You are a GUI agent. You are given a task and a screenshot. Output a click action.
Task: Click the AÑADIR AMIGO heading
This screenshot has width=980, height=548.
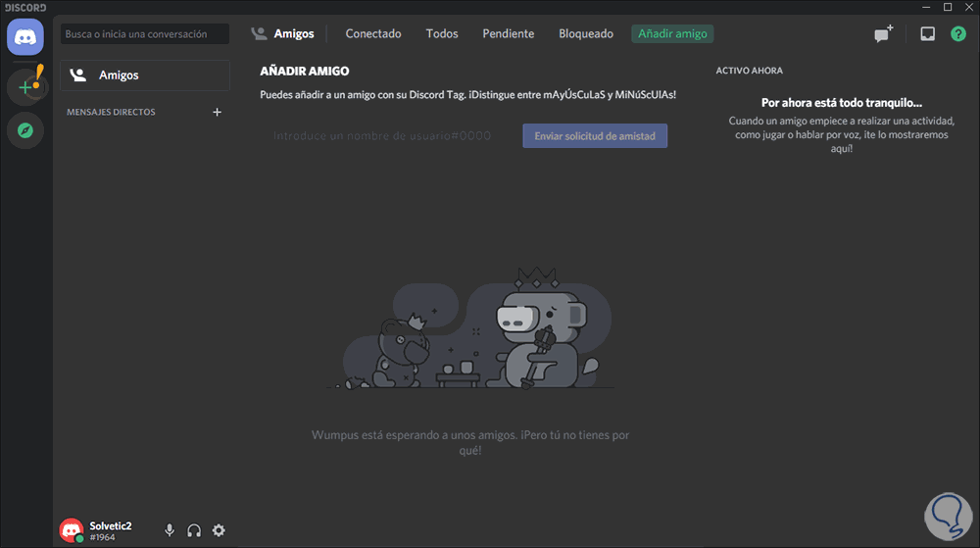pyautogui.click(x=305, y=72)
